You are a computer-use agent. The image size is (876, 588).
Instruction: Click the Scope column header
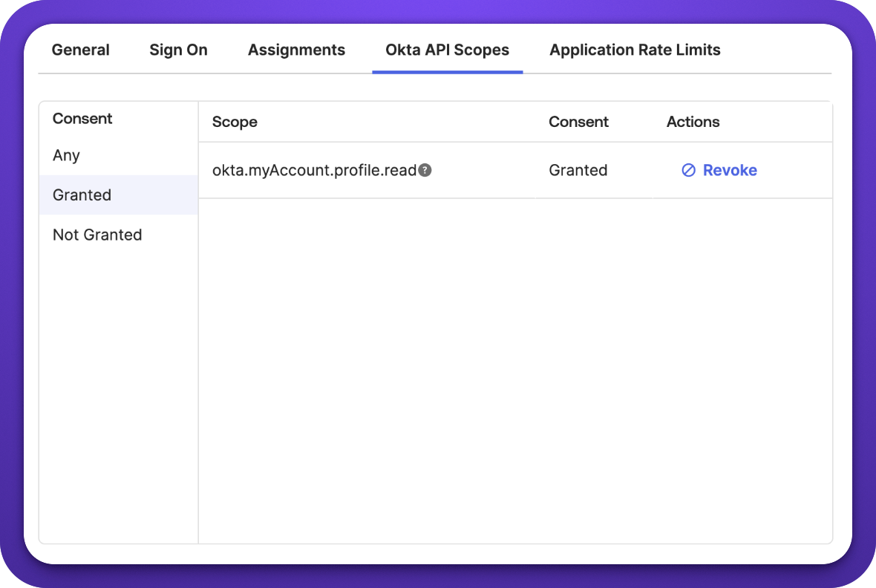click(235, 122)
